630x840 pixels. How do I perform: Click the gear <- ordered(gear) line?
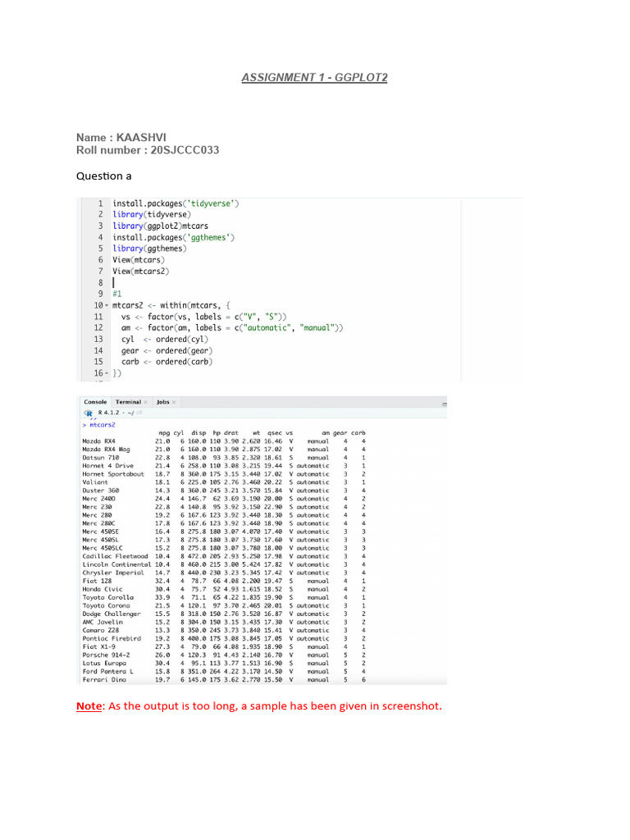[x=167, y=351]
